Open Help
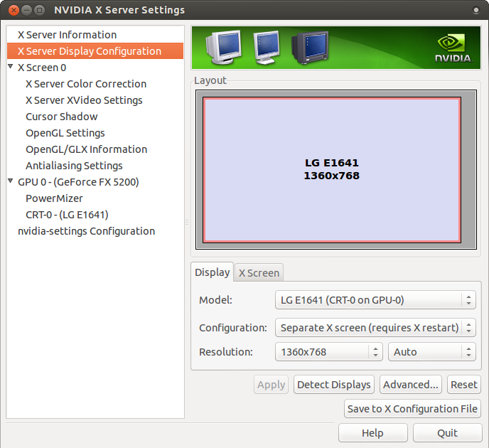This screenshot has height=448, width=489. coord(372,433)
